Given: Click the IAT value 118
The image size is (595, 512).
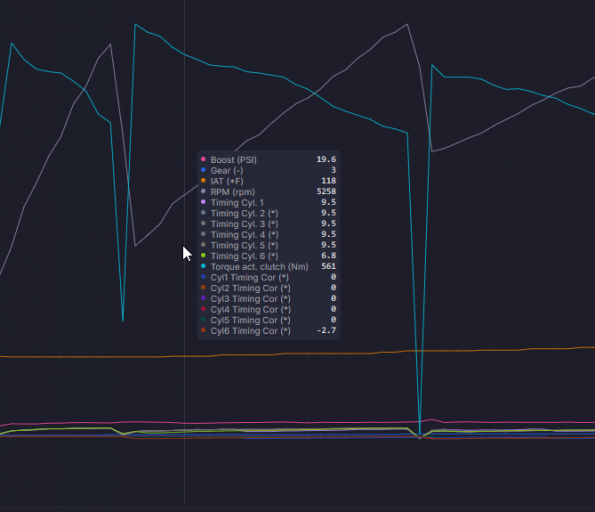Looking at the screenshot, I should (x=329, y=181).
